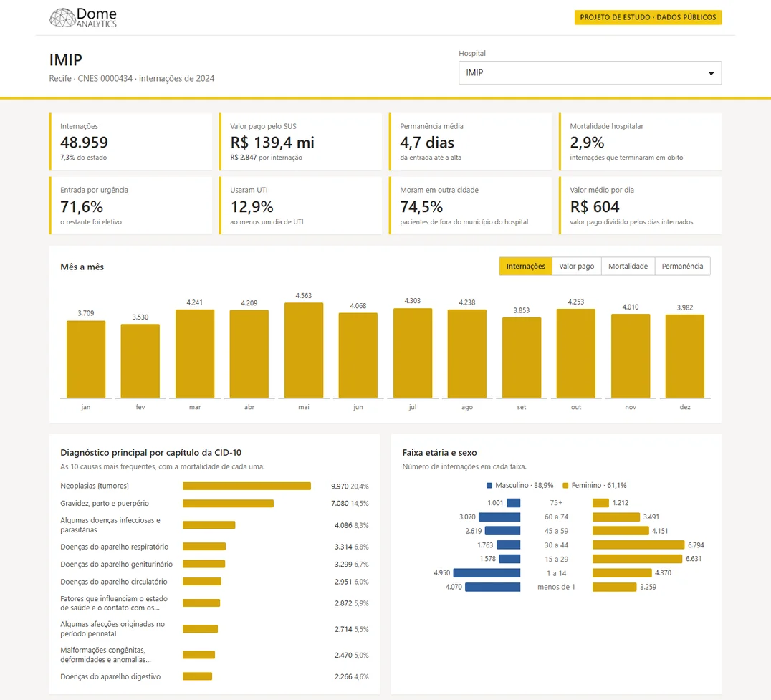Image resolution: width=771 pixels, height=700 pixels.
Task: Show the Mortalidade monthly view
Action: click(x=628, y=266)
